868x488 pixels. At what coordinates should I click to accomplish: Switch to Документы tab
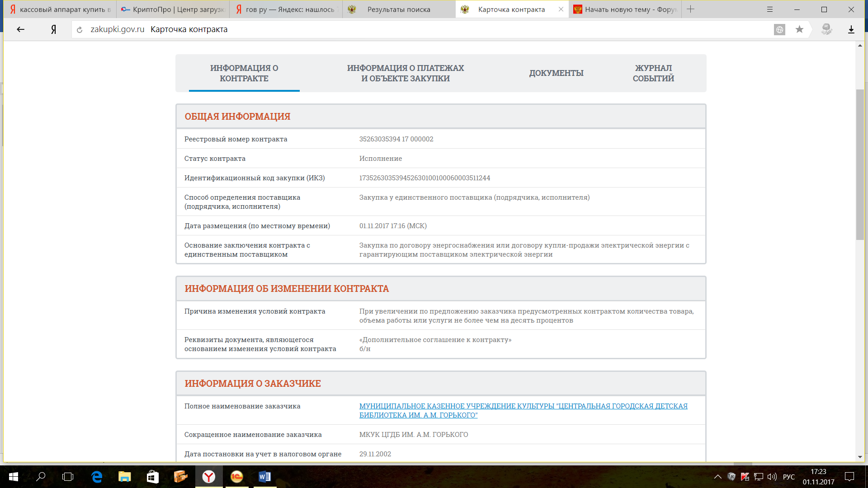556,73
